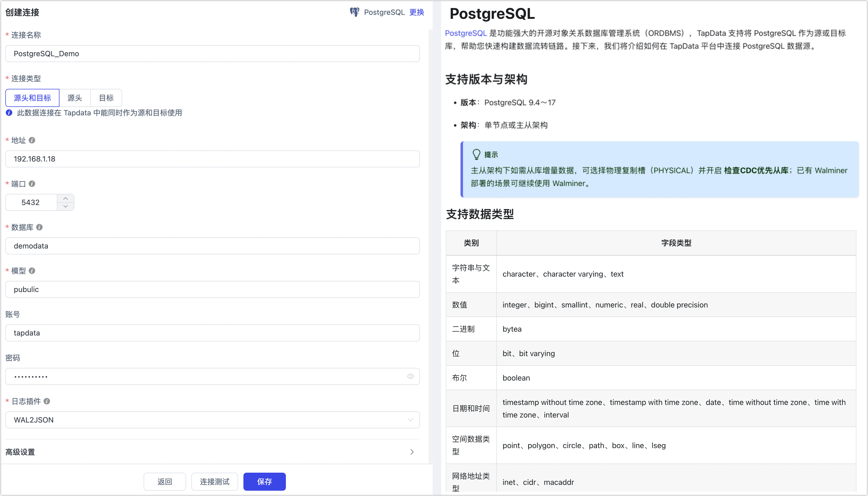Click the 支持版本与架构 heading
Viewport: 868px width, 496px height.
click(x=487, y=79)
